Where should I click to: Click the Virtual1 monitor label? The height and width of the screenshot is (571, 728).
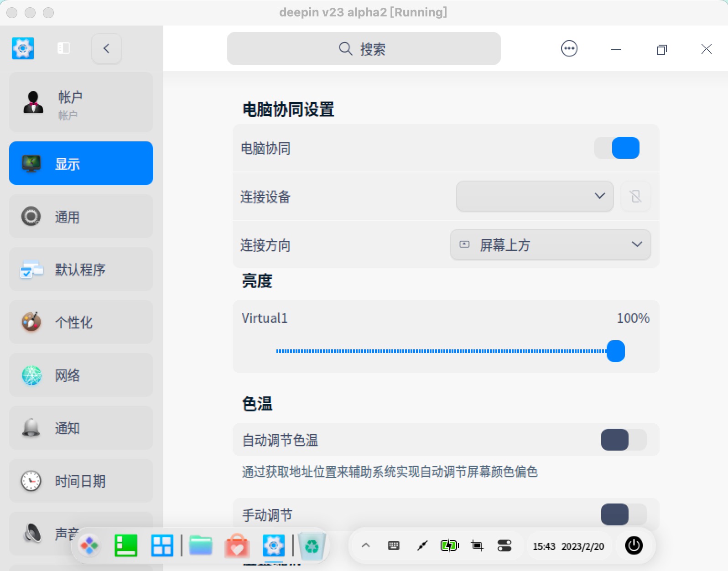tap(265, 318)
